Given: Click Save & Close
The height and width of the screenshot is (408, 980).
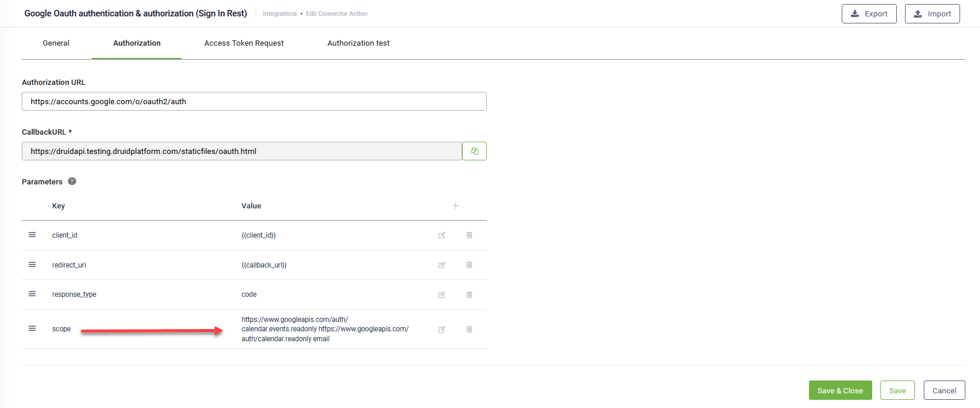Looking at the screenshot, I should (x=841, y=390).
